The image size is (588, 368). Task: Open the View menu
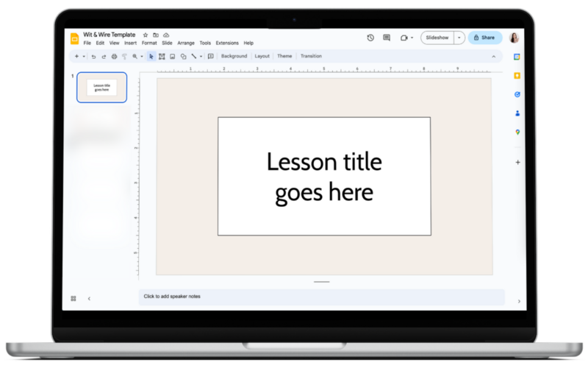114,43
